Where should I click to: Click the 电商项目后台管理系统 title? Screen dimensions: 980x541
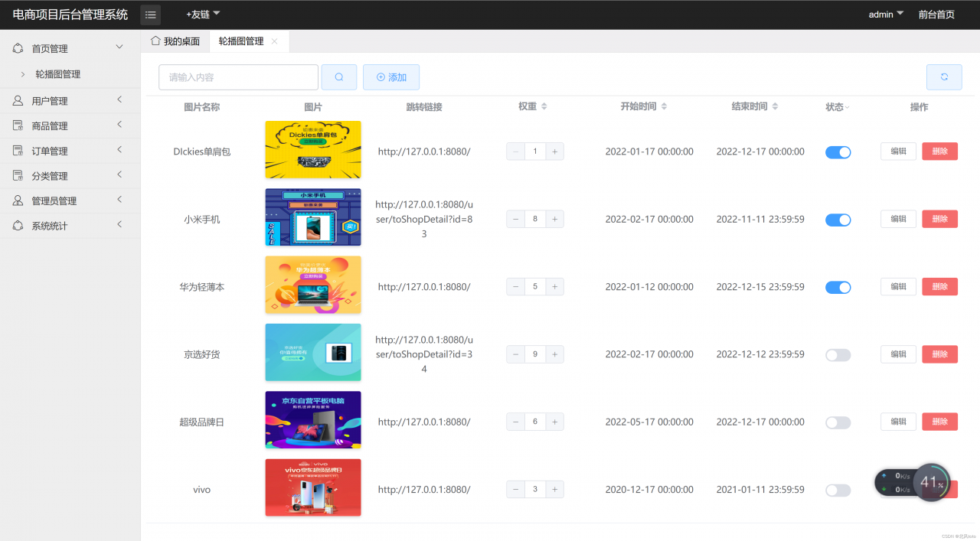[70, 15]
